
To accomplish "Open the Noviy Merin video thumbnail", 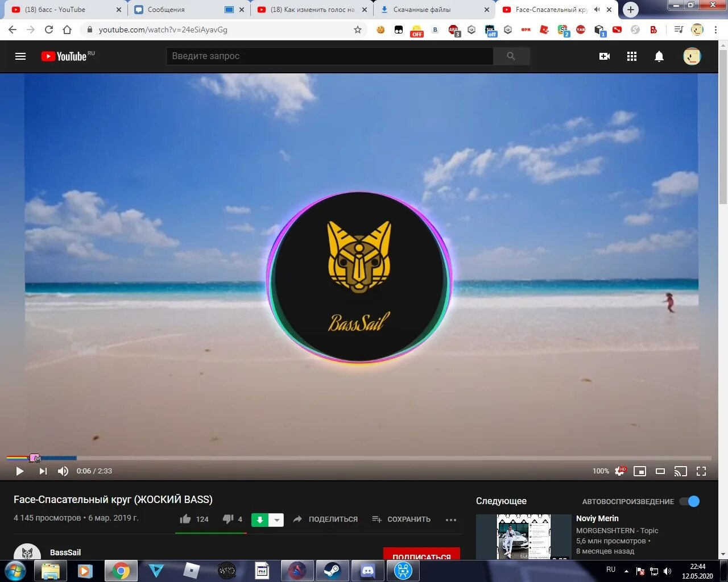I will (523, 537).
